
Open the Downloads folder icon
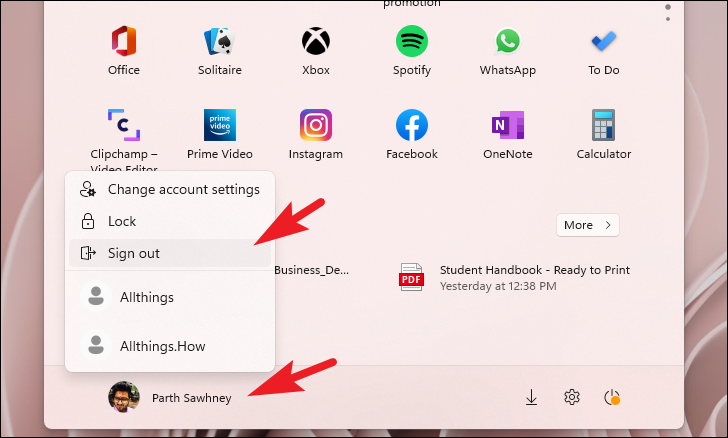[532, 398]
